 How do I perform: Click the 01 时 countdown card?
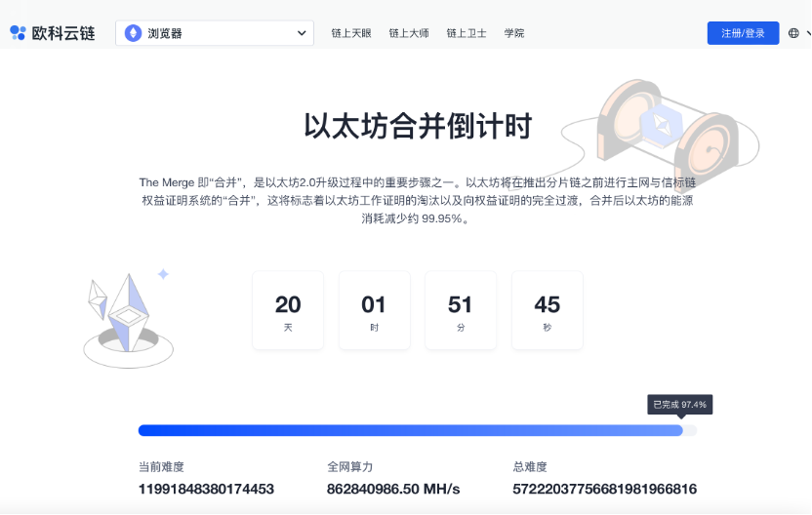pyautogui.click(x=375, y=310)
